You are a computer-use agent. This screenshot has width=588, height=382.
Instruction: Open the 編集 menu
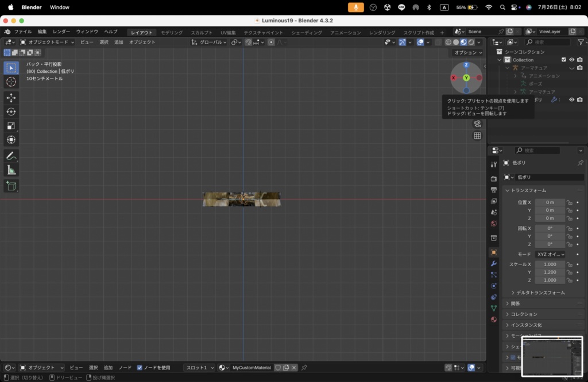[42, 32]
